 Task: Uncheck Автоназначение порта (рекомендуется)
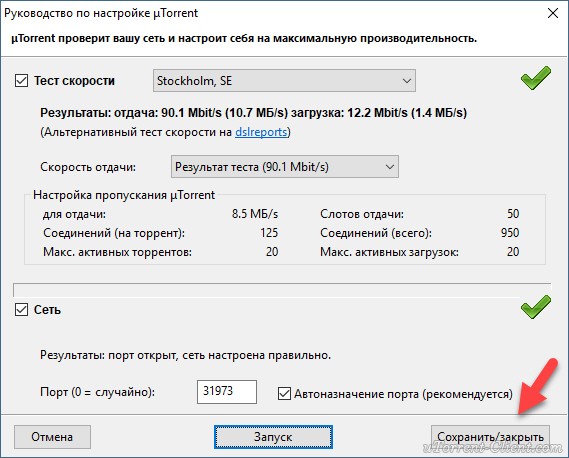point(284,393)
